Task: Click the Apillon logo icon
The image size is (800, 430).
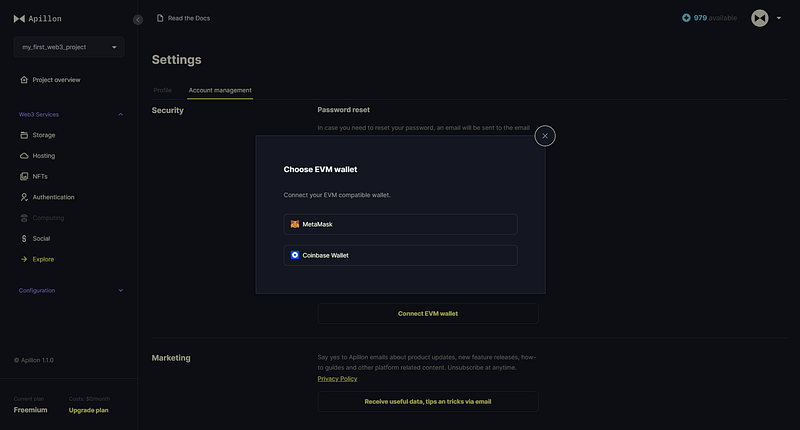Action: (x=19, y=19)
